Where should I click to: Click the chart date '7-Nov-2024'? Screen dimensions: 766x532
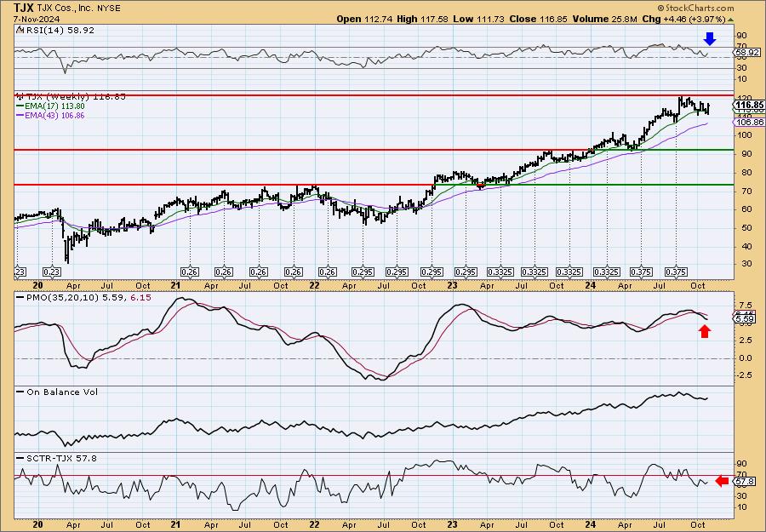[x=37, y=19]
